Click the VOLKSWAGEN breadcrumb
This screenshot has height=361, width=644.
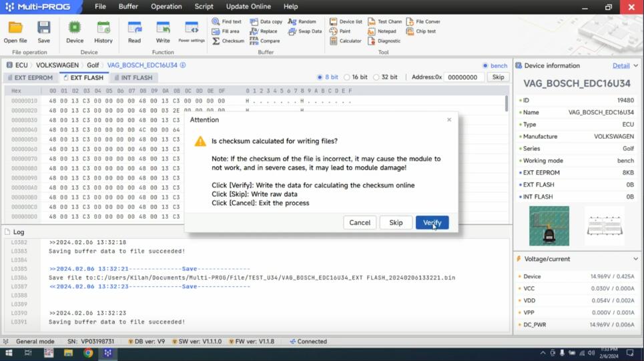pyautogui.click(x=57, y=65)
